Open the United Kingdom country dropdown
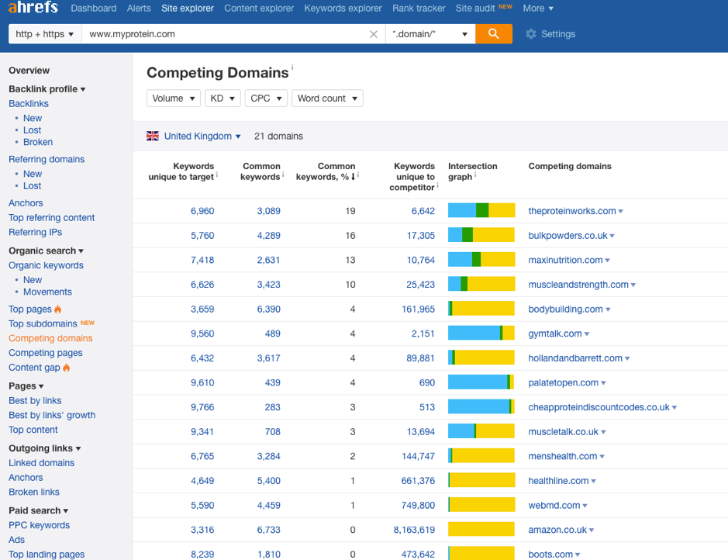Viewport: 728px width, 560px height. [x=202, y=136]
